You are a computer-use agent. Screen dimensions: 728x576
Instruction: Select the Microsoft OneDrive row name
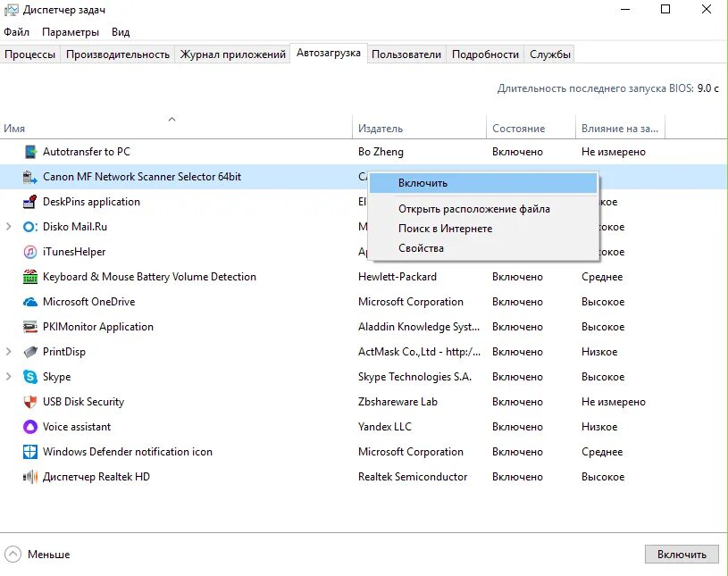pyautogui.click(x=88, y=302)
